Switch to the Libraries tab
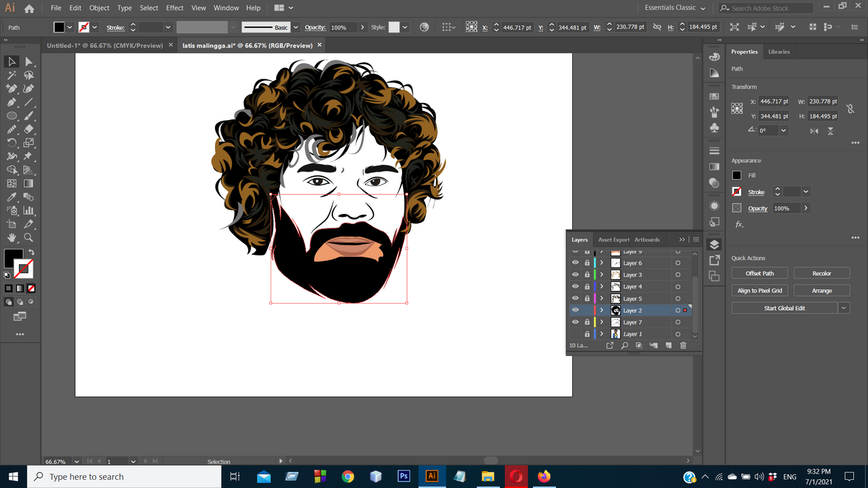Viewport: 868px width, 488px height. (x=778, y=52)
